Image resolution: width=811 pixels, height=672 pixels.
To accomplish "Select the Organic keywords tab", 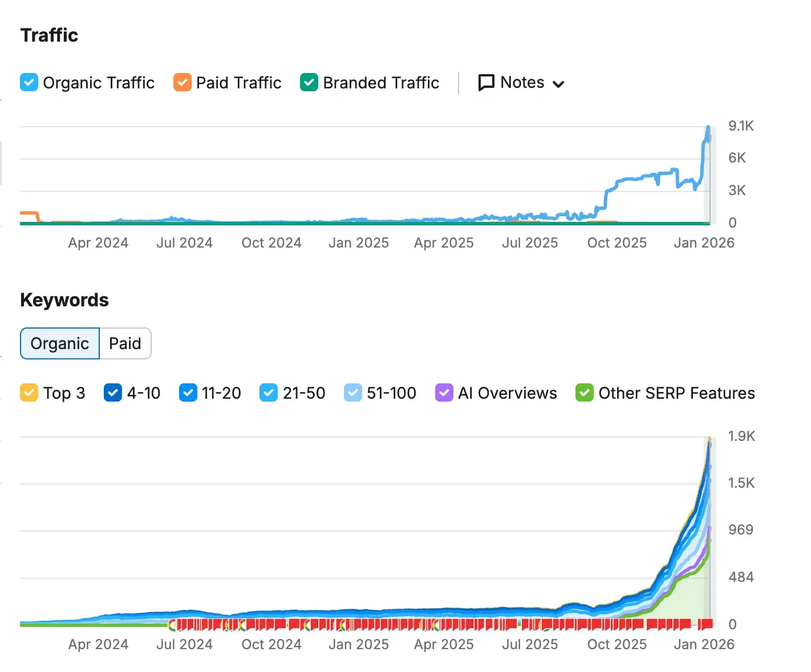I will pos(60,343).
